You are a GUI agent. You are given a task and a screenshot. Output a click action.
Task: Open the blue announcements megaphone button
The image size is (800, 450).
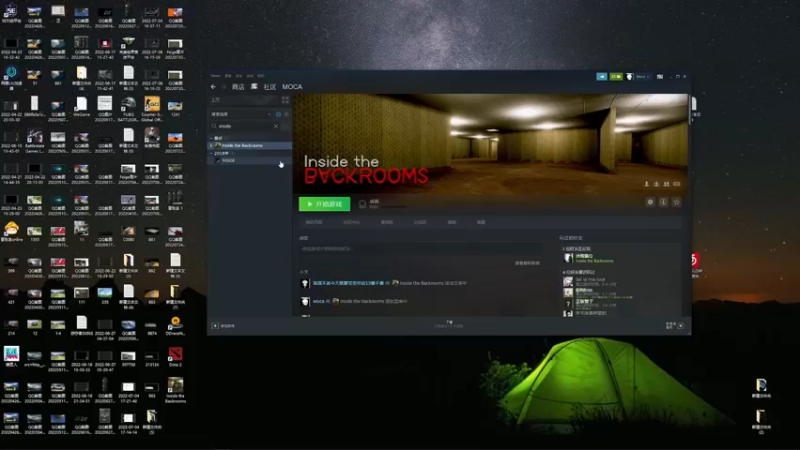point(602,77)
